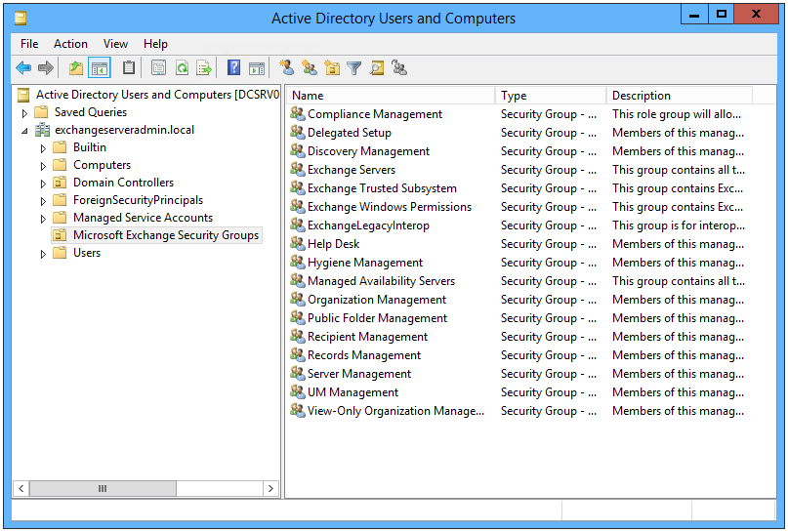Select ForeignSecurityPrincipals in the tree
The height and width of the screenshot is (532, 788).
139,200
